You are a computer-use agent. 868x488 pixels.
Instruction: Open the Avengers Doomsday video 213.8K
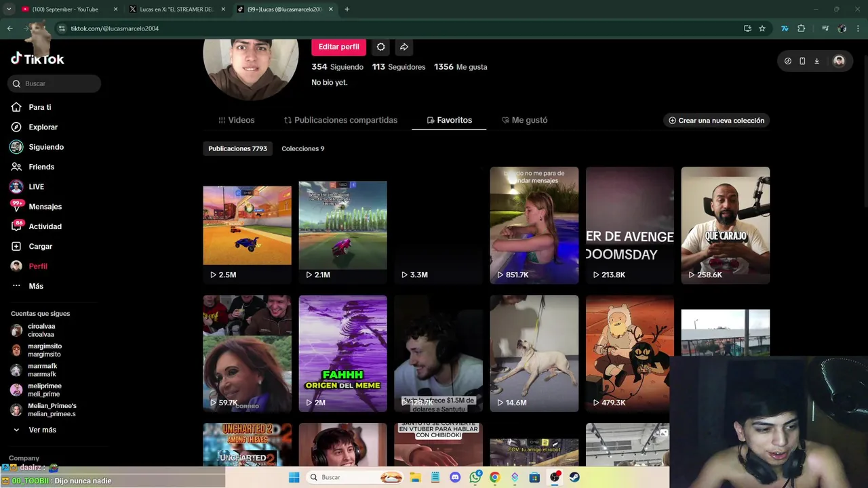click(629, 225)
